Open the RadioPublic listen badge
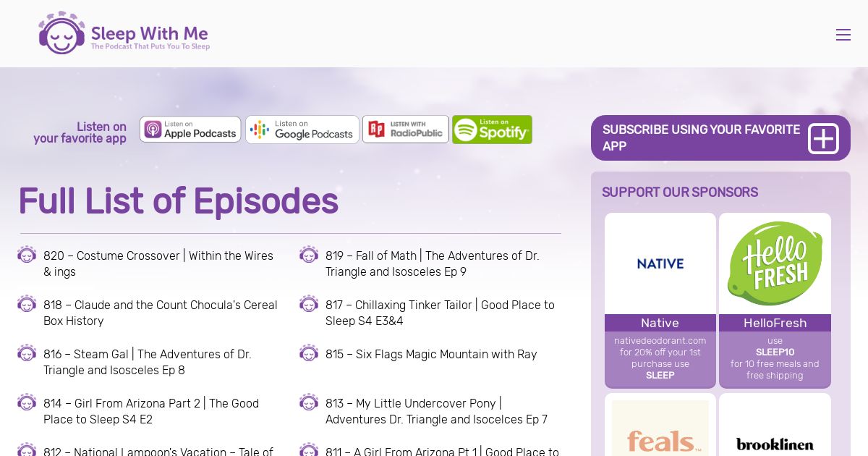The image size is (868, 456). click(x=406, y=130)
